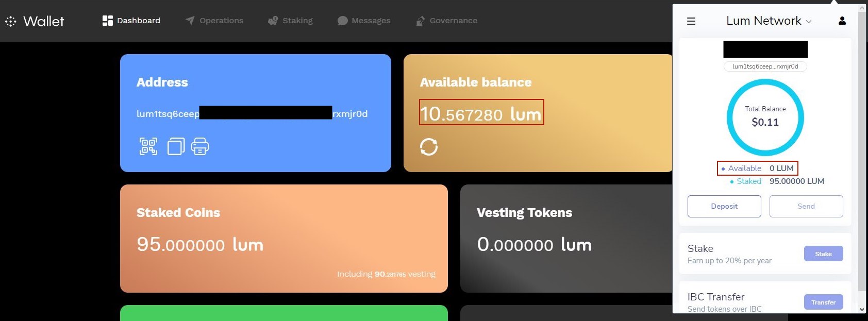
Task: Print the wallet address
Action: click(200, 146)
